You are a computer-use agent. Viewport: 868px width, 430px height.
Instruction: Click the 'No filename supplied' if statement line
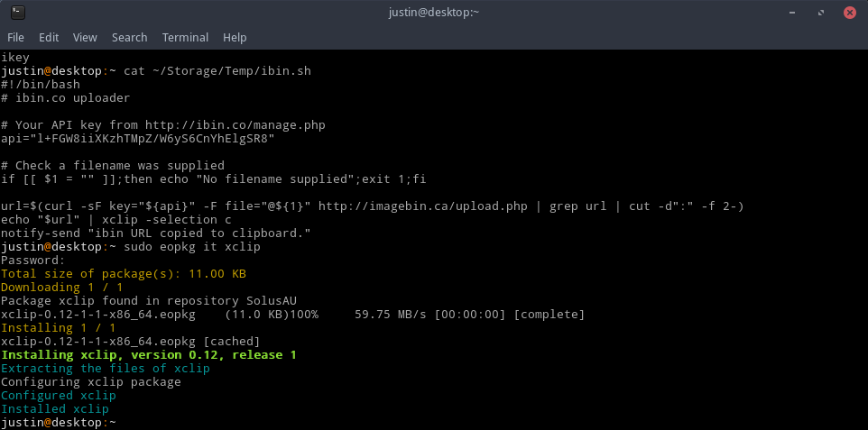tap(214, 179)
